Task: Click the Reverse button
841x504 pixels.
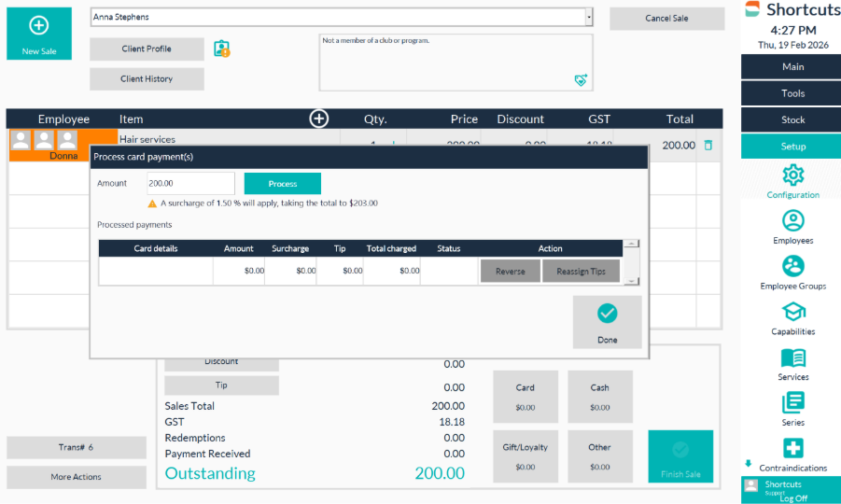Action: click(510, 272)
